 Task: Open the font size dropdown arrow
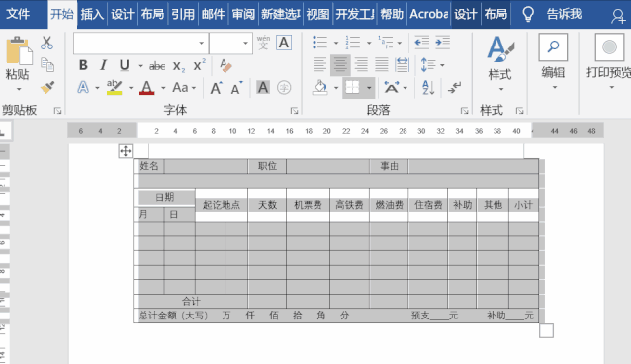pos(245,44)
